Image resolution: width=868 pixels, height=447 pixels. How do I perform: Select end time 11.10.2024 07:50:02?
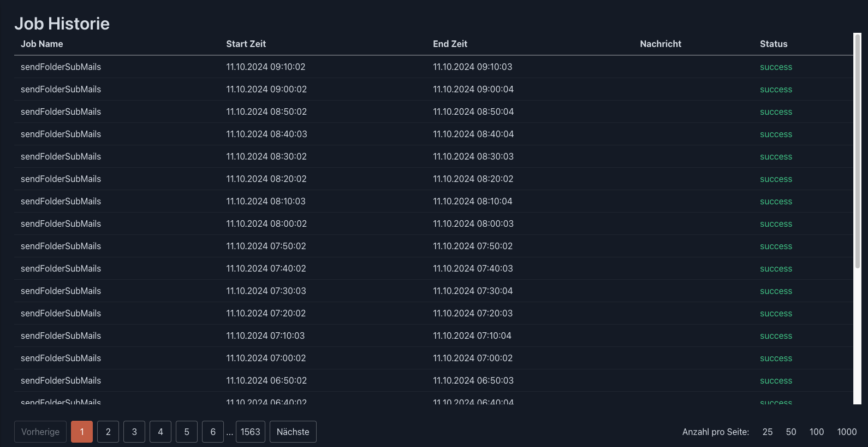click(x=473, y=246)
